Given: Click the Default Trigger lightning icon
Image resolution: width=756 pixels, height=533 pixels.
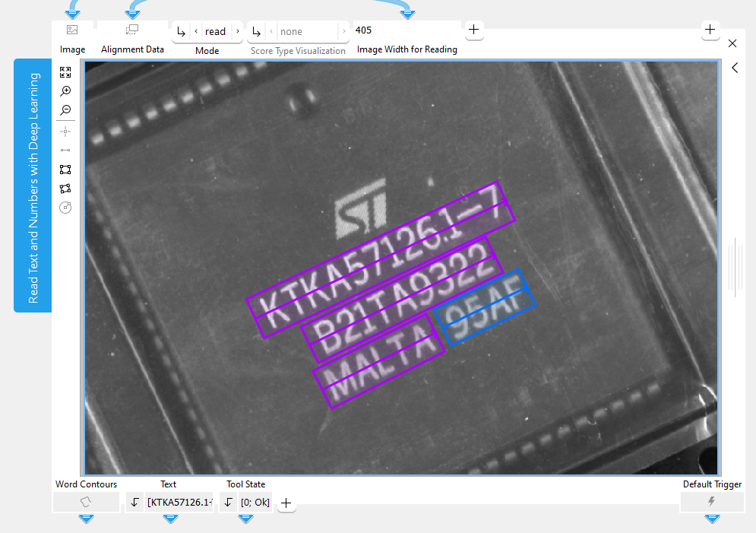Looking at the screenshot, I should [711, 502].
